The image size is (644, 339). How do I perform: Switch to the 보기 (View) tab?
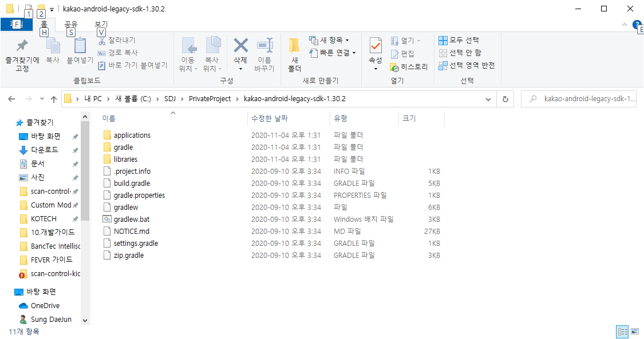coord(101,25)
